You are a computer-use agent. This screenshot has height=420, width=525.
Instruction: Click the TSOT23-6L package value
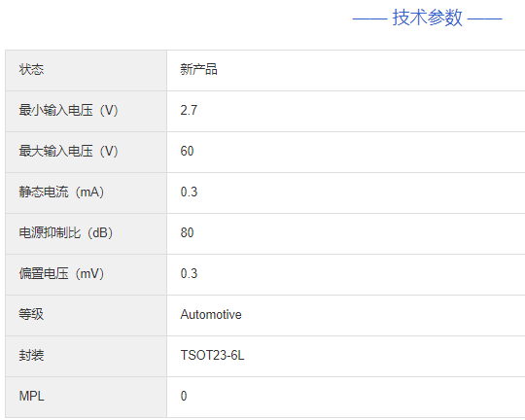[212, 356]
